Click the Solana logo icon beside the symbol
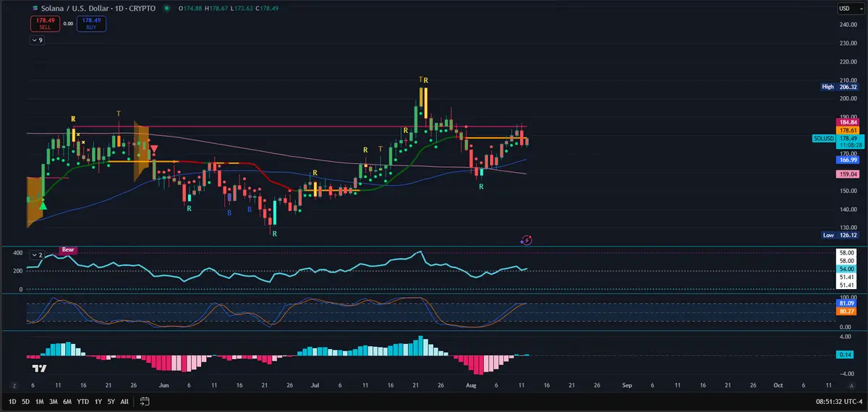 [35, 9]
